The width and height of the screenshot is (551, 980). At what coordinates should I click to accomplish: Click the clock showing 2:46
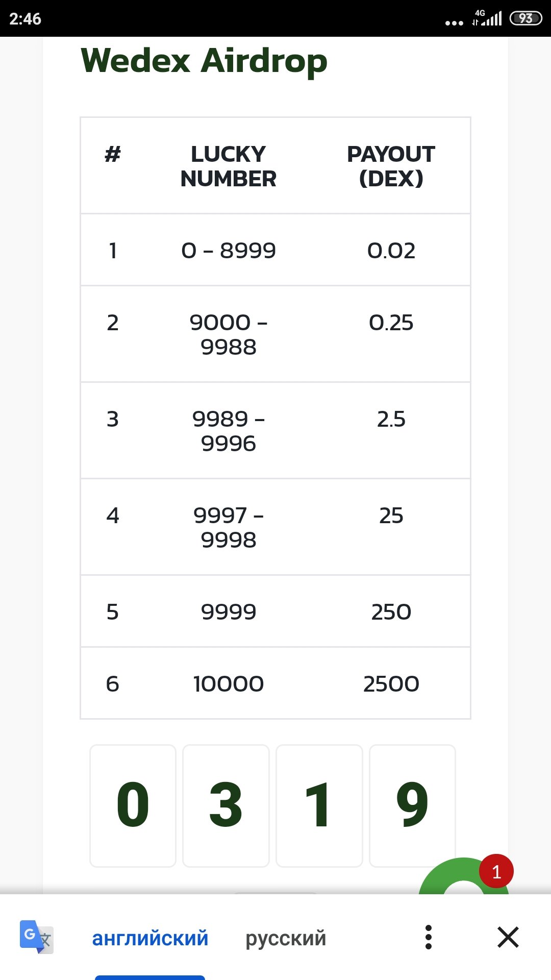pos(25,19)
